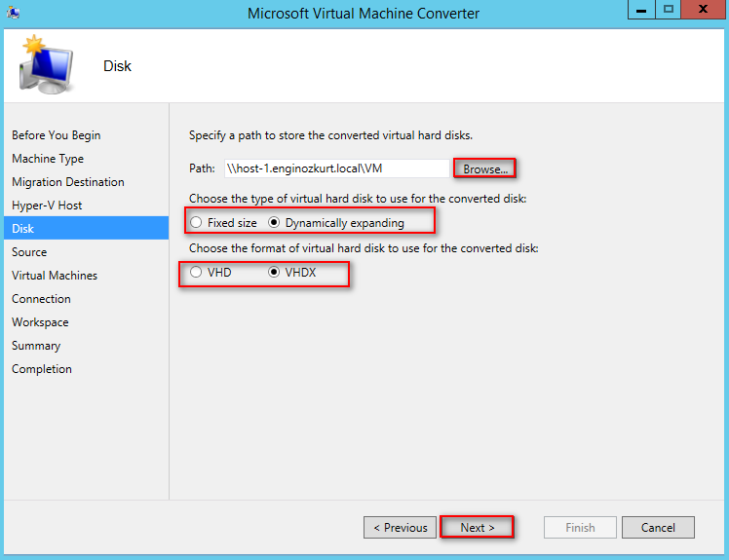This screenshot has height=560, width=729.
Task: Click the 'Choose the format of virtual hard disk' text
Action: [x=364, y=248]
